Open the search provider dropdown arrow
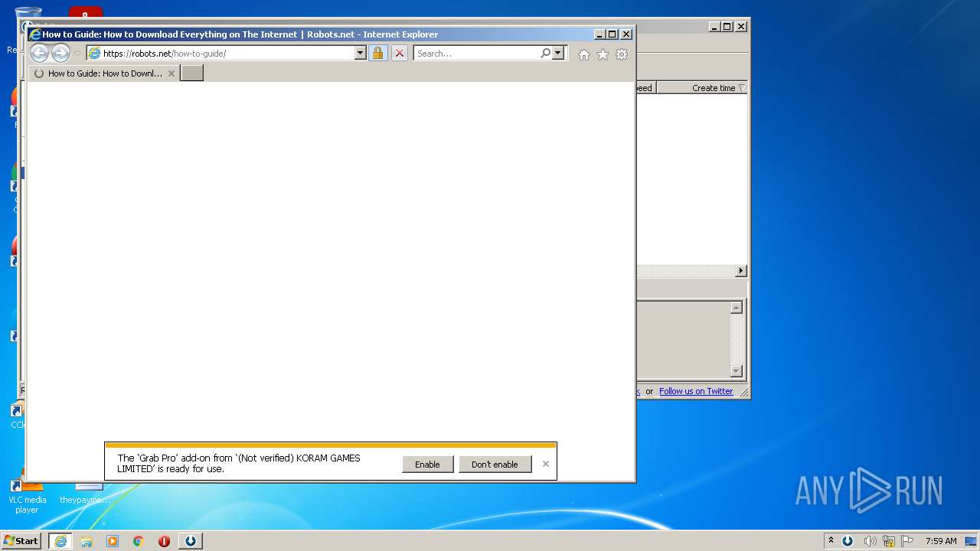 point(558,54)
